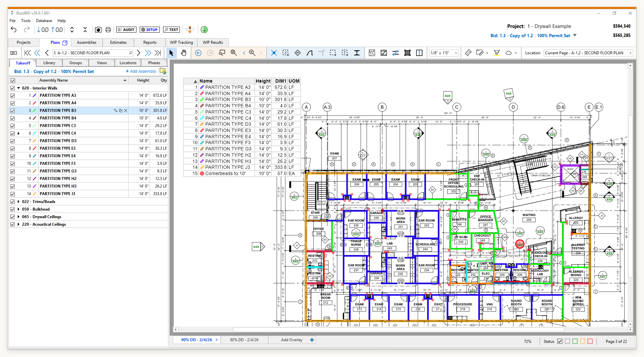Pop out the Plans tab window icon
The image size is (644, 357).
(65, 43)
